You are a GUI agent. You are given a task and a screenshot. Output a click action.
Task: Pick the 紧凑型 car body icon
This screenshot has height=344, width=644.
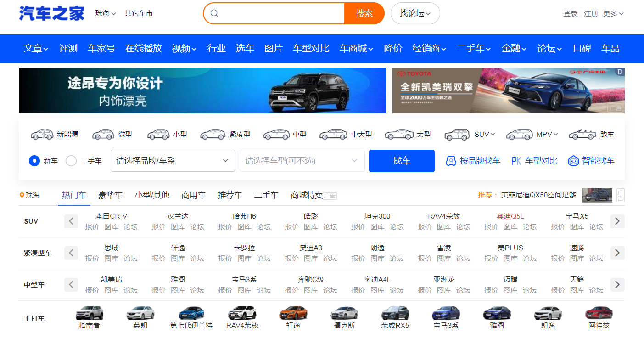click(213, 135)
